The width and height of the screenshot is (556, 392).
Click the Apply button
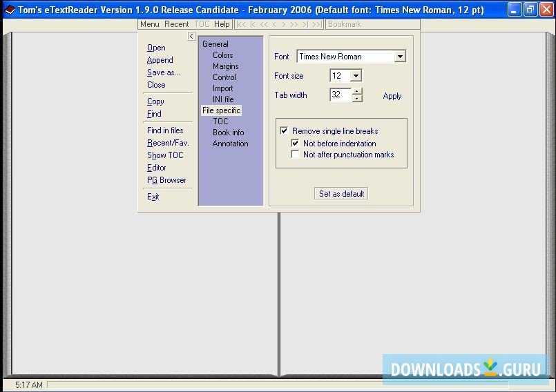(392, 96)
